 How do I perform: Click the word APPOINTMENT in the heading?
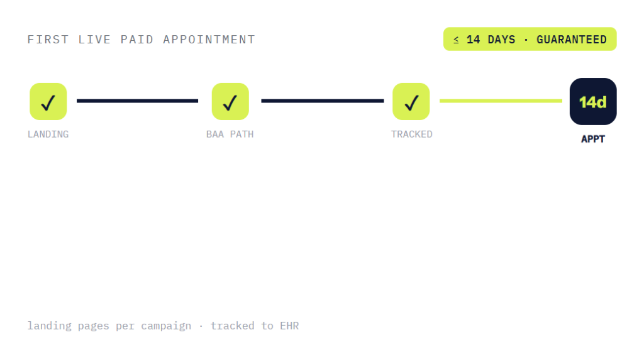click(x=209, y=40)
